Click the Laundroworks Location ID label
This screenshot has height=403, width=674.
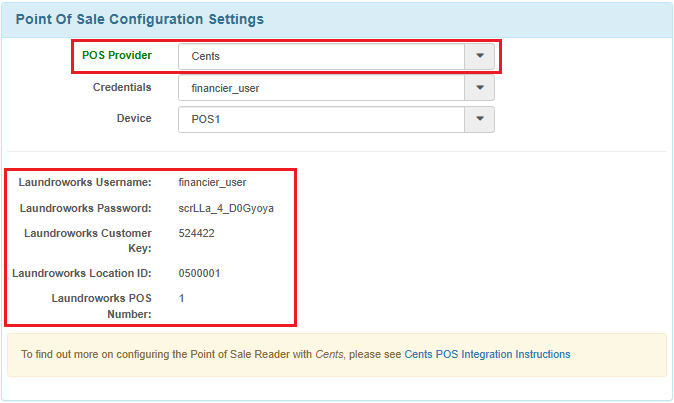(82, 273)
